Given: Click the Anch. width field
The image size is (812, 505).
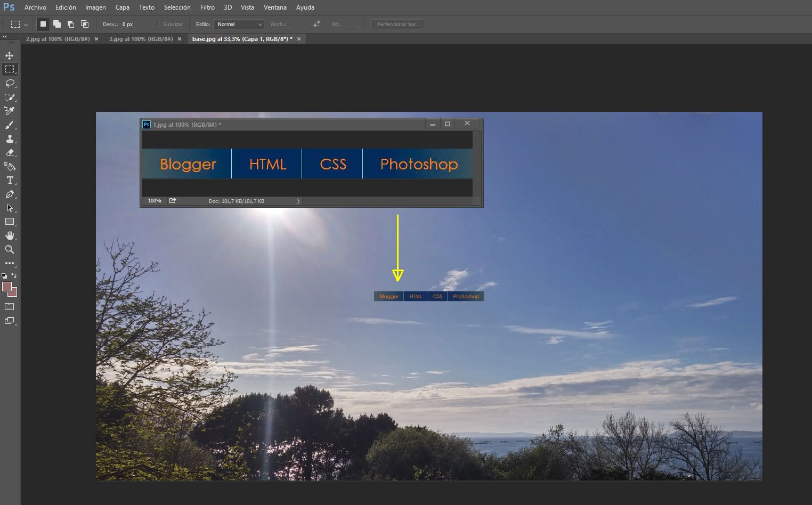Looking at the screenshot, I should point(296,24).
